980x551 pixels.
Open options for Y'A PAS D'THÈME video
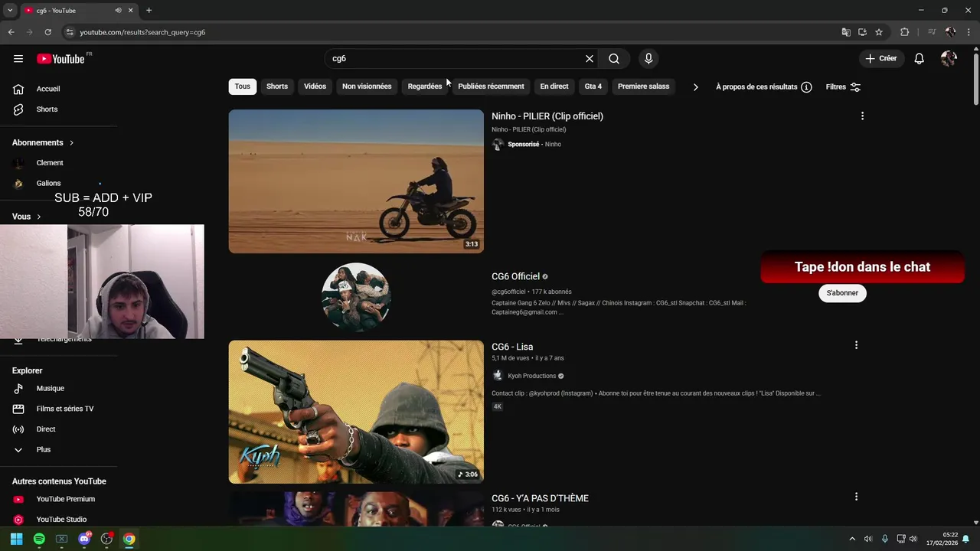click(856, 497)
